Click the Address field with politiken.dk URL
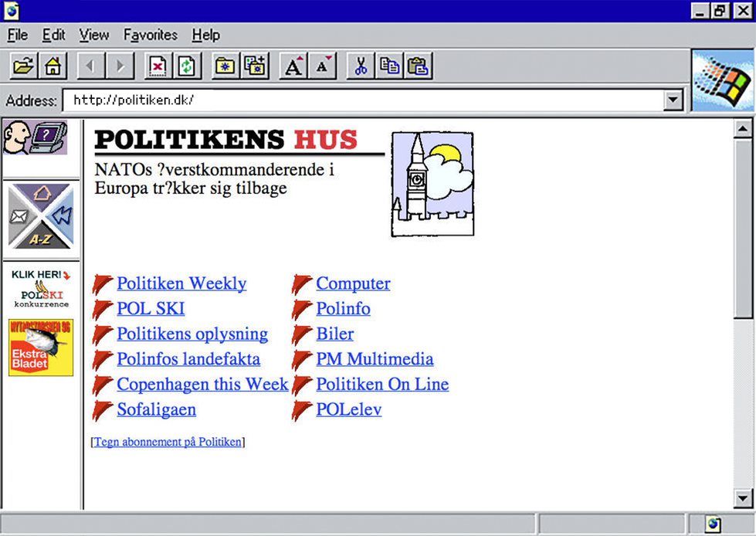Image resolution: width=756 pixels, height=536 pixels. tap(363, 100)
